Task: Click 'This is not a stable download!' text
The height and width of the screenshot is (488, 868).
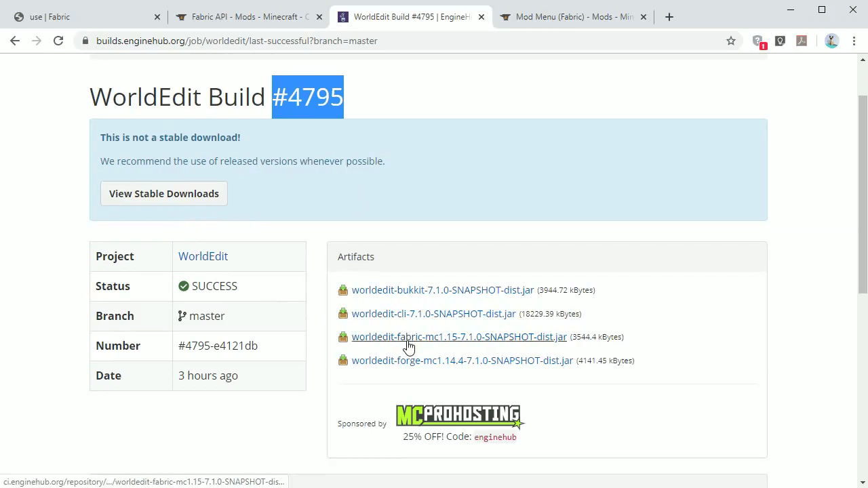Action: coord(170,138)
